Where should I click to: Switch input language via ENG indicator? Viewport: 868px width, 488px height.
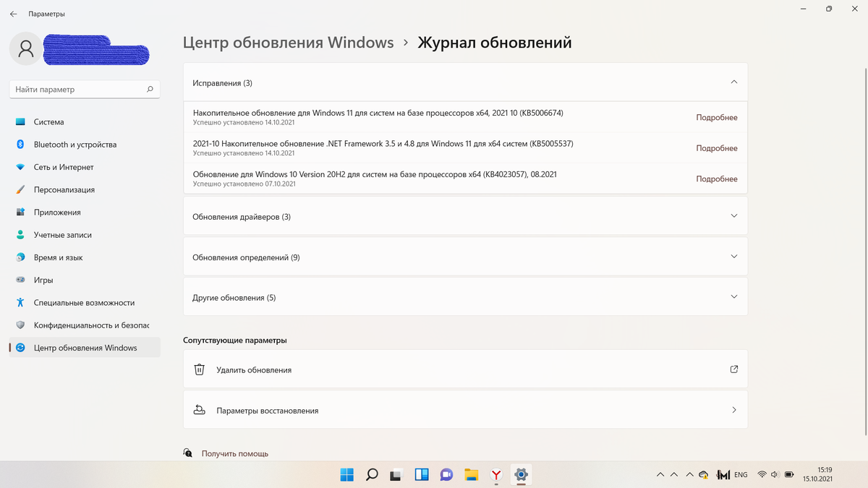[x=741, y=475]
